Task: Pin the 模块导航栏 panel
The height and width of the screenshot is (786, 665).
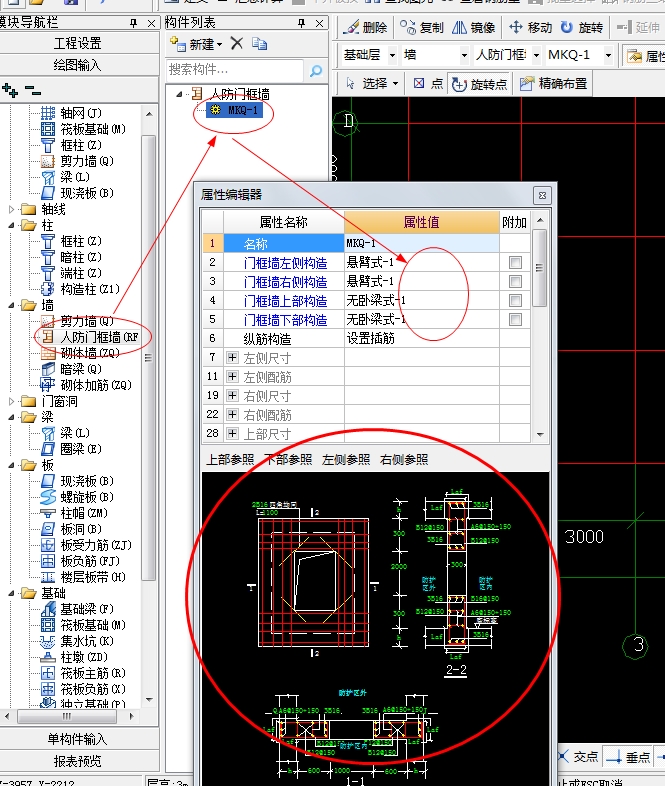Action: 133,23
